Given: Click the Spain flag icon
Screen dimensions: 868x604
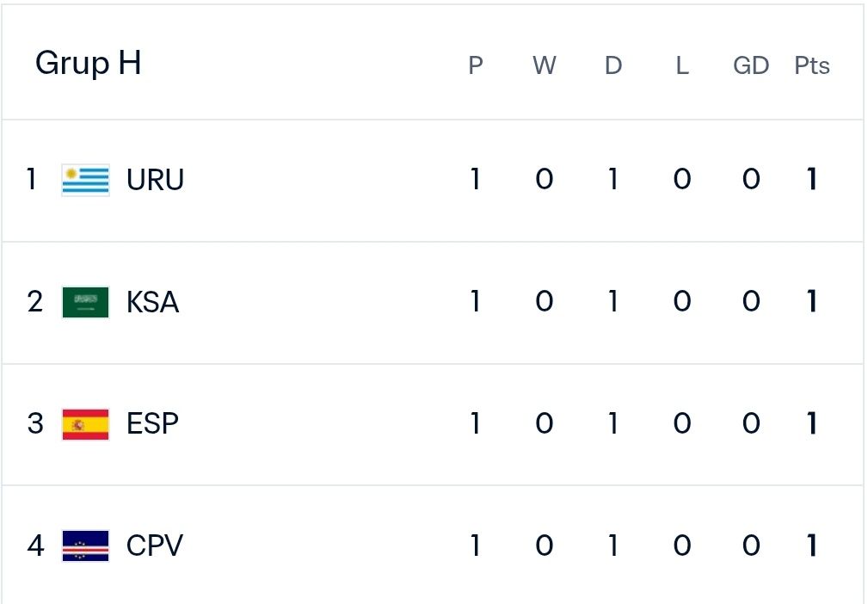Looking at the screenshot, I should (85, 424).
